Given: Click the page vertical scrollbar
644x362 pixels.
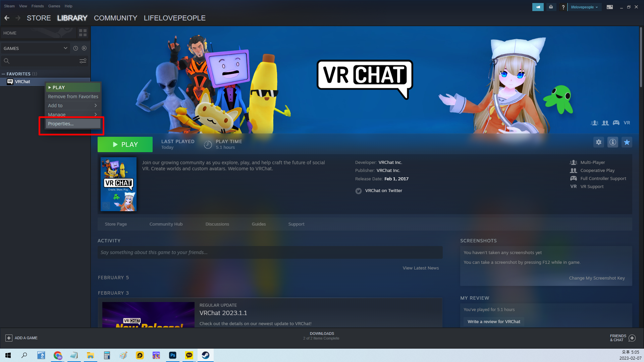Looking at the screenshot, I should click(641, 57).
